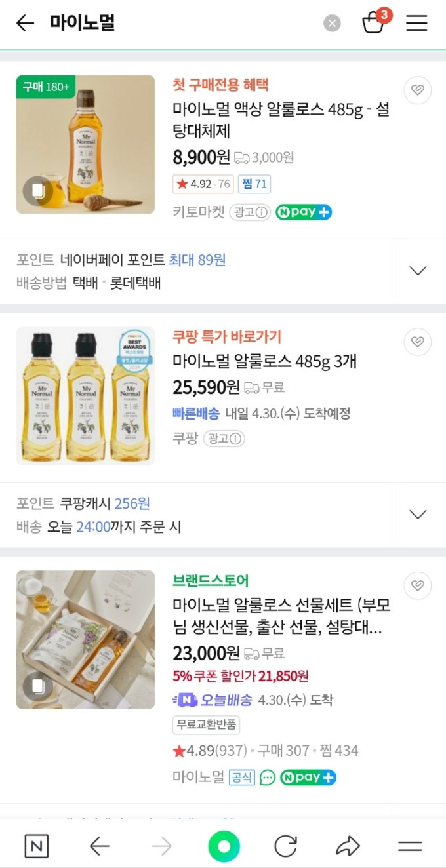This screenshot has width=446, height=868.
Task: Click the share icon in bottom toolbar
Action: point(348,846)
